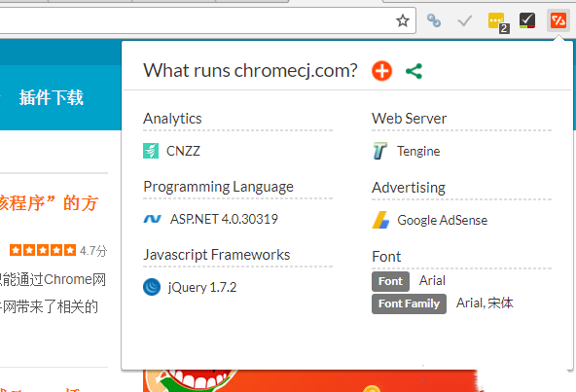Screen dimensions: 576x392
Task: Open the jQuery 1.7.2 entry
Action: pyautogui.click(x=190, y=287)
